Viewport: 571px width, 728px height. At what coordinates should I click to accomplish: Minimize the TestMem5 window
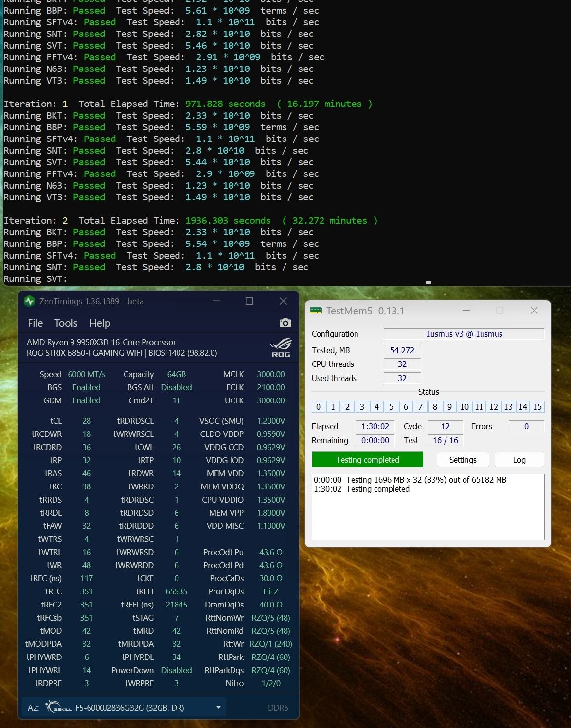point(466,311)
